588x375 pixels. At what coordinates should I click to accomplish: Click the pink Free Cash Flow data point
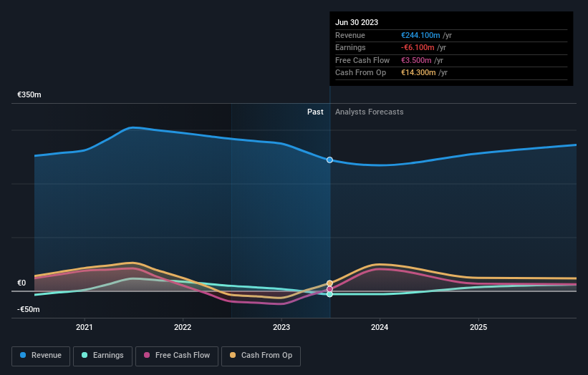coord(329,289)
